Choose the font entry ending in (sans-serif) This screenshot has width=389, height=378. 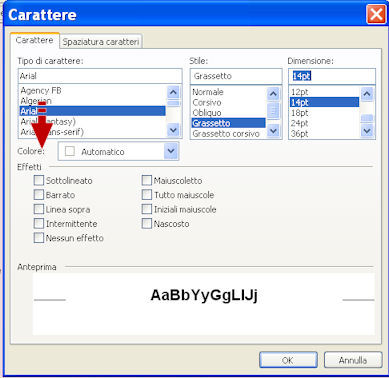tap(93, 132)
